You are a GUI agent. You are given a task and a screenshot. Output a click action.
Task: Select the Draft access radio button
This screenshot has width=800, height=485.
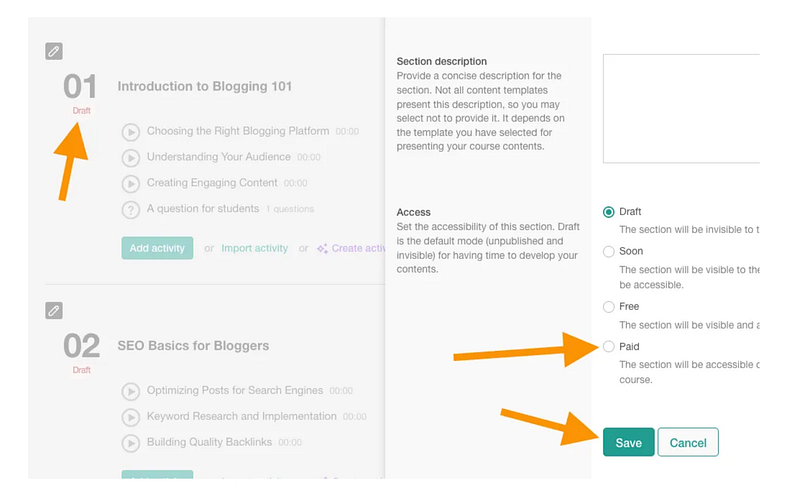[x=608, y=212]
